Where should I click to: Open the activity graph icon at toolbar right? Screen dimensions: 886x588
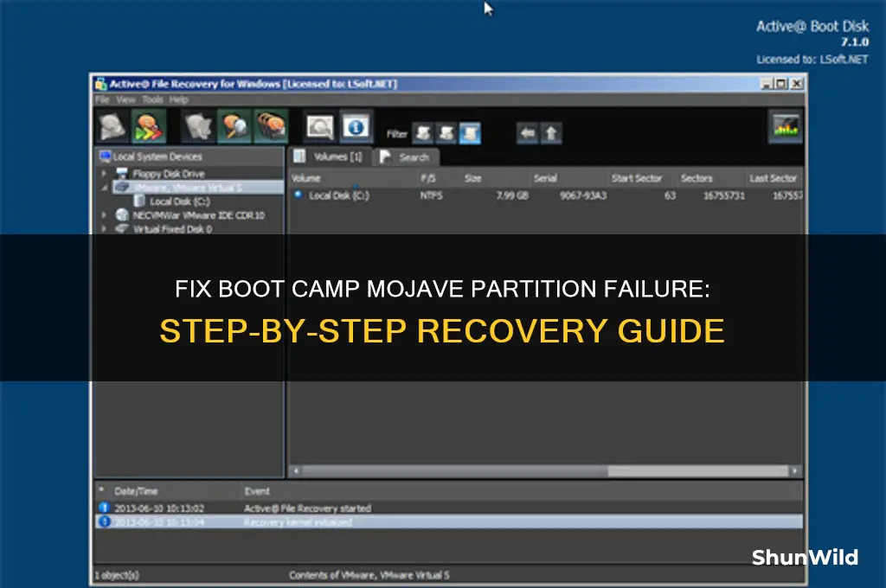[786, 125]
